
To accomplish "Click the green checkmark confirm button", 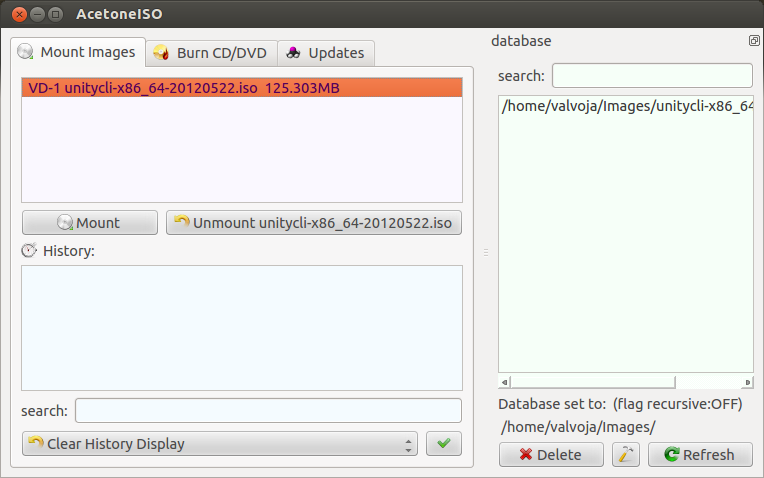I will [x=443, y=444].
